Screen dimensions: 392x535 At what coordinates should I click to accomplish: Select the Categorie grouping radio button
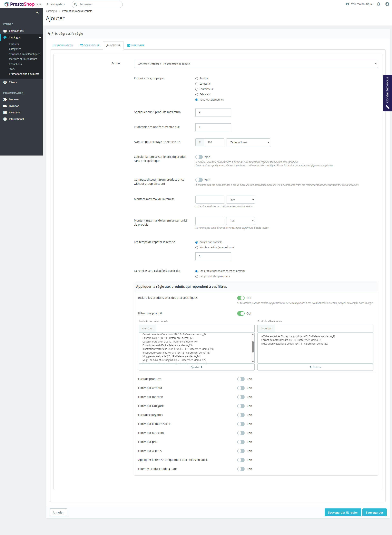196,84
